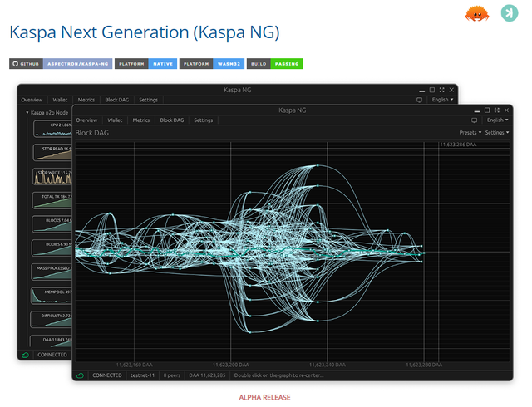Click testnet-11 in the status bar
The width and height of the screenshot is (532, 407).
click(142, 375)
